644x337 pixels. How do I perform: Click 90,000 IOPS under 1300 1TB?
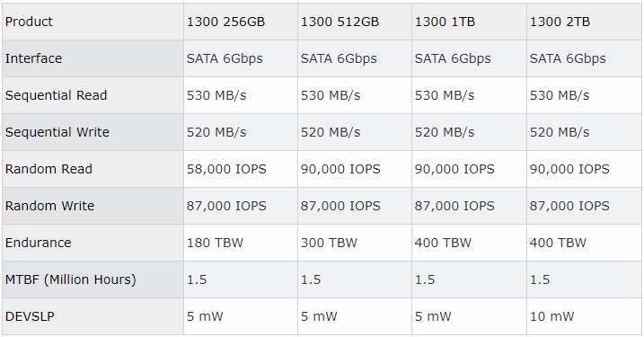(469, 169)
